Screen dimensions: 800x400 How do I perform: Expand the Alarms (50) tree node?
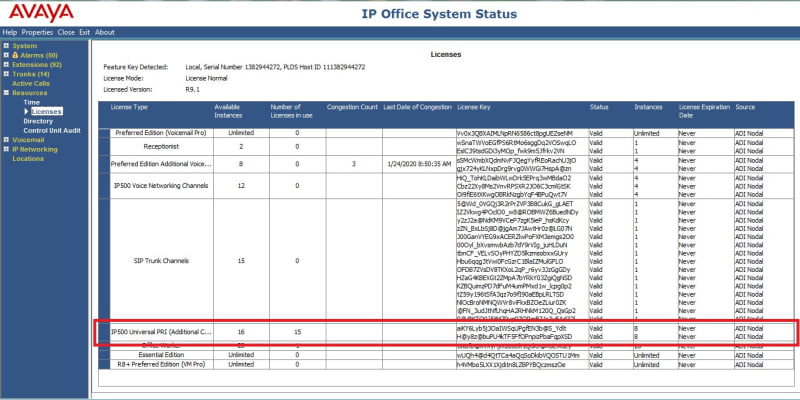(6, 55)
